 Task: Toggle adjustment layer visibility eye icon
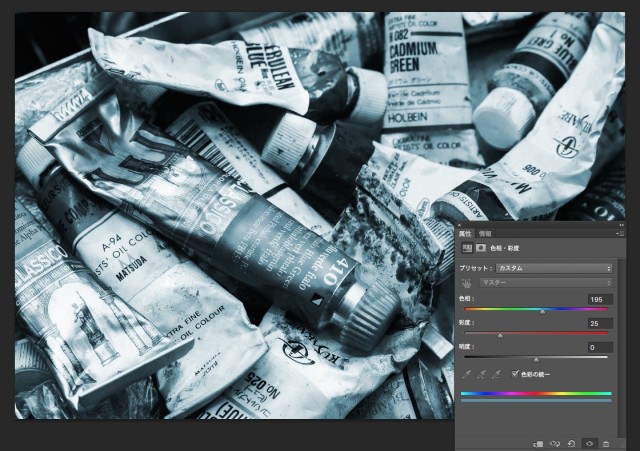[589, 443]
